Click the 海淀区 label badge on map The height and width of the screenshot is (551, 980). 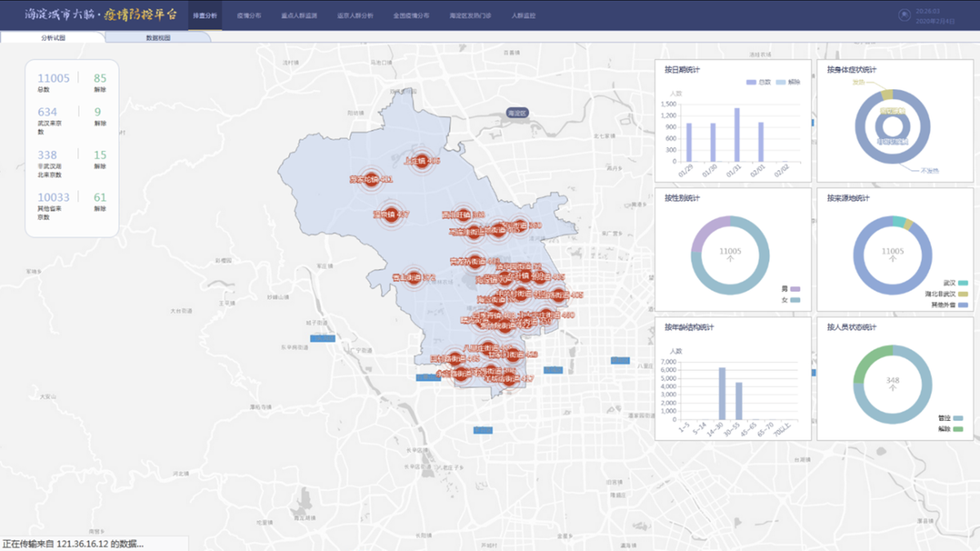(x=517, y=113)
